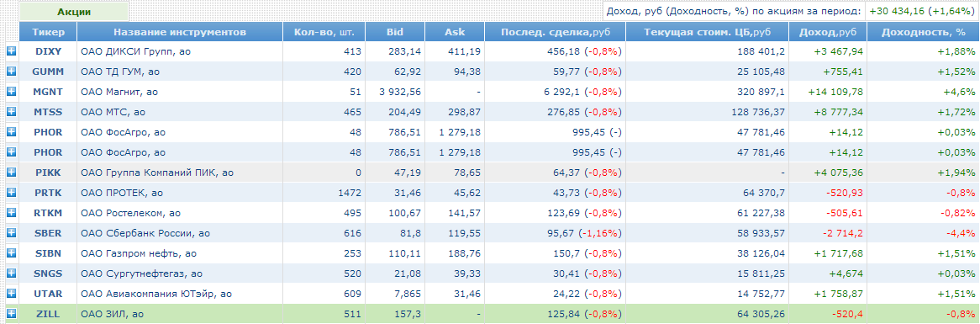Image resolution: width=980 pixels, height=324 pixels.
Task: Select the MGNT ticker cell
Action: pos(48,92)
